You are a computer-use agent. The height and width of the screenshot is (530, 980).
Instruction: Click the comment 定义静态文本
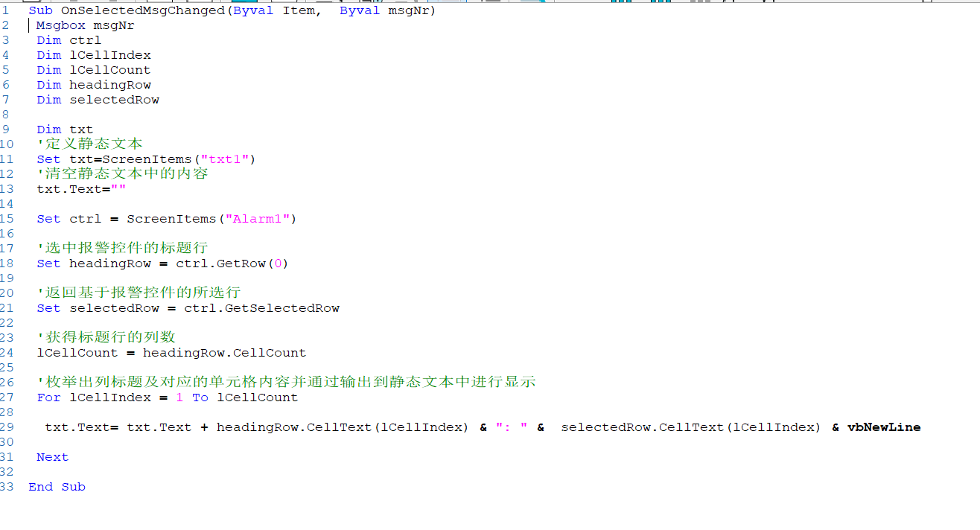93,144
